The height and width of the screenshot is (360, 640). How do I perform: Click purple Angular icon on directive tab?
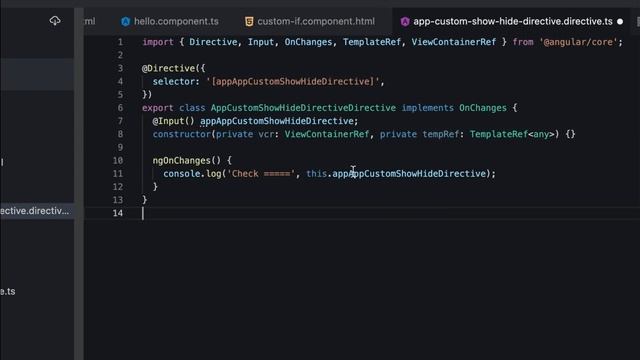[404, 22]
